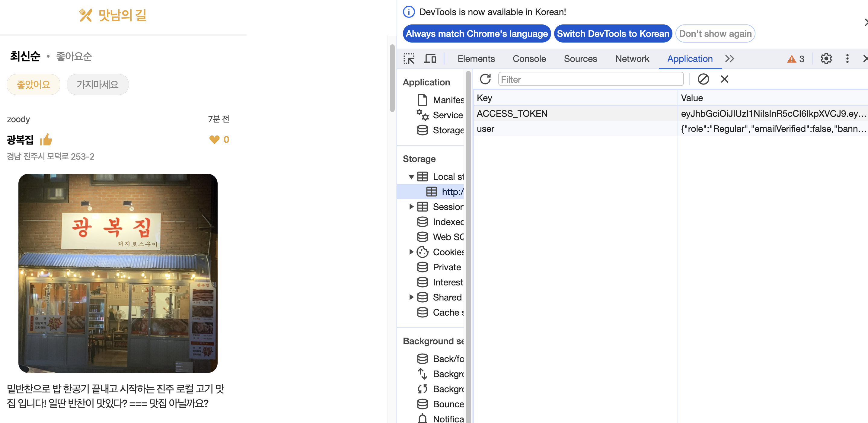Click the clear all storage icon
This screenshot has width=868, height=423.
(703, 79)
